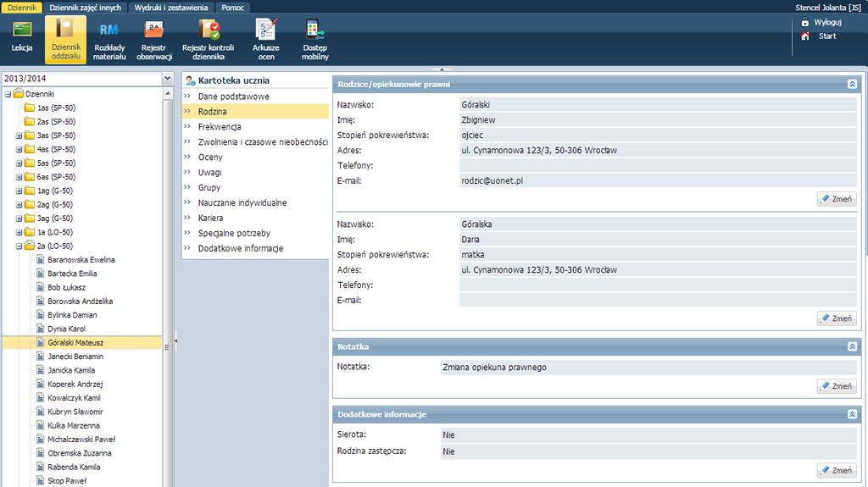Screen dimensions: 868x487
Task: Go to Start page link
Action: (827, 36)
